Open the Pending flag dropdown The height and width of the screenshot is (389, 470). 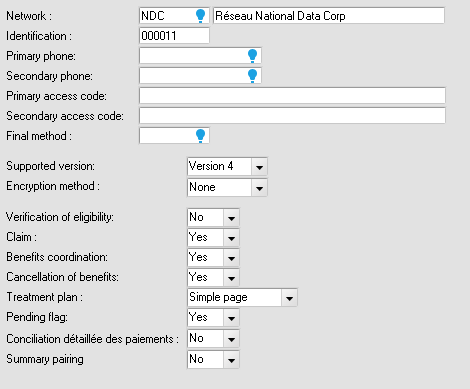click(x=231, y=318)
